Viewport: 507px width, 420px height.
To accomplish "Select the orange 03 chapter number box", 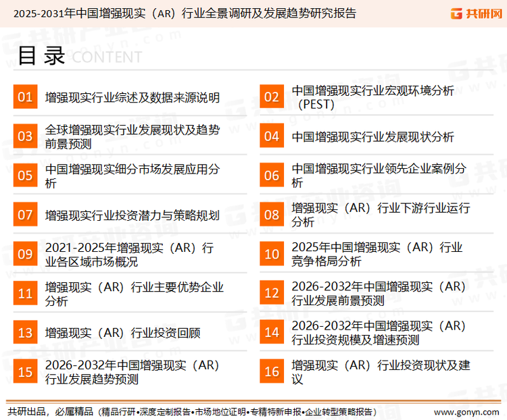I will click(25, 136).
